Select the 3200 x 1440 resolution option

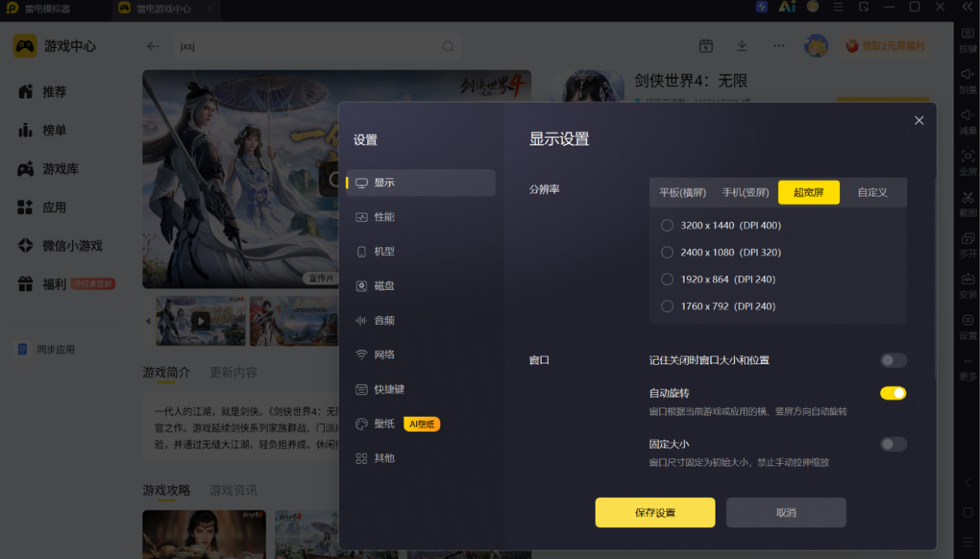pos(721,226)
